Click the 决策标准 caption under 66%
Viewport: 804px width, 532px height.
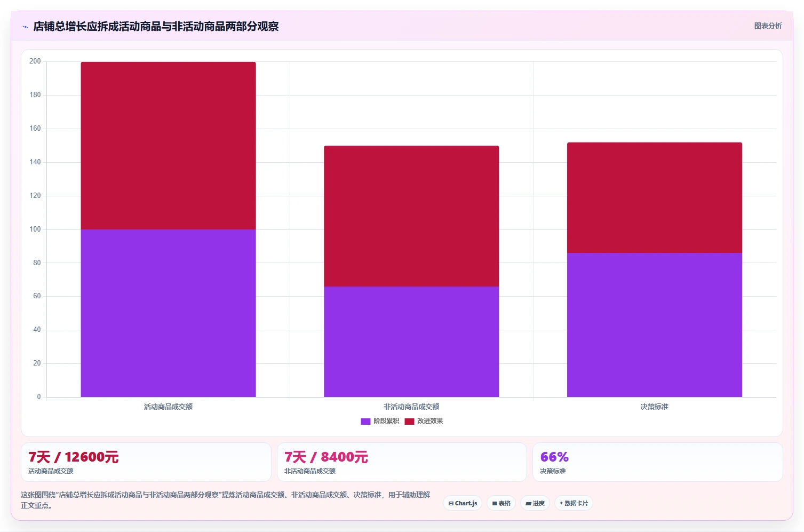[x=553, y=471]
